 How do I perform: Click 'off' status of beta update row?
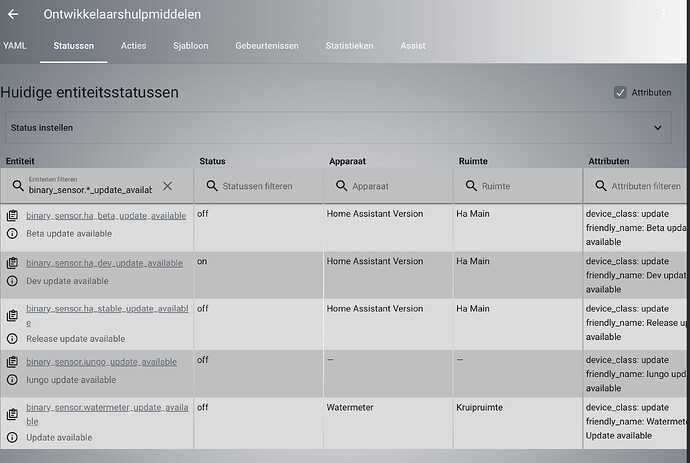click(202, 214)
